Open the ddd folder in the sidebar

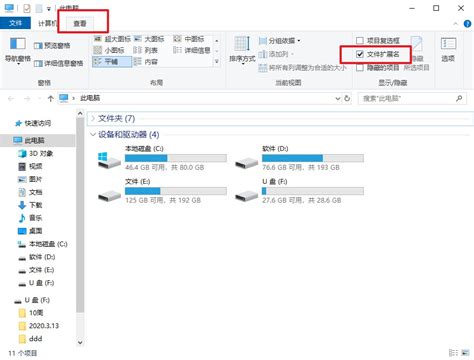(x=31, y=339)
